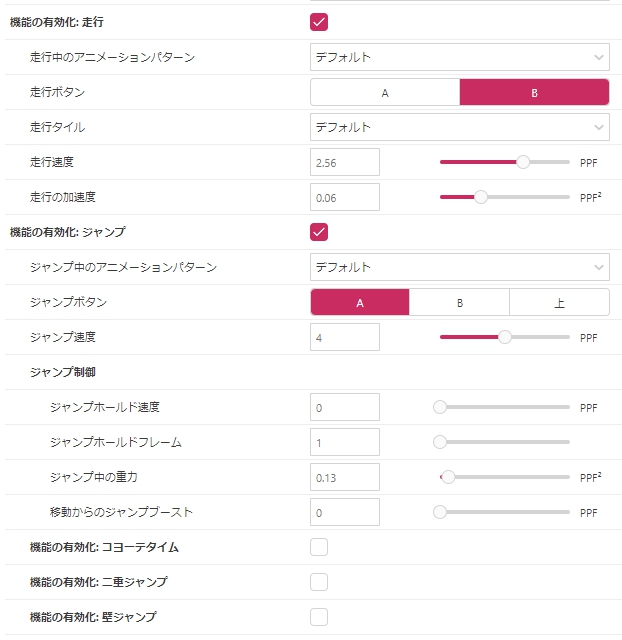Click the ジャンプ中の重力 slider handle

[449, 477]
